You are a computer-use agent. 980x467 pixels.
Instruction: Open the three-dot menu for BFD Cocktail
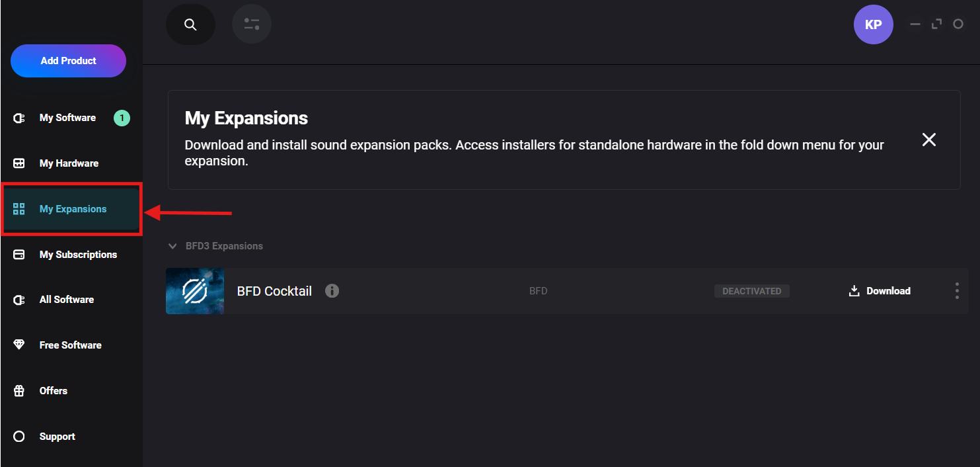(x=957, y=291)
